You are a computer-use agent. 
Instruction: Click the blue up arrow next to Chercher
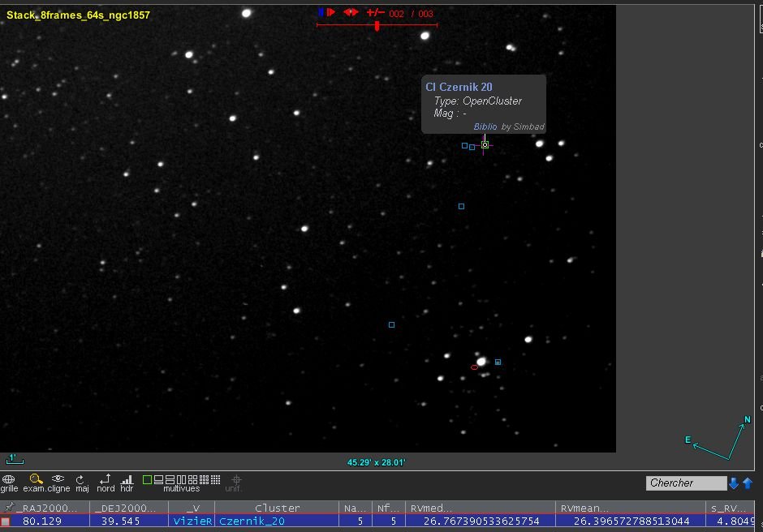(x=748, y=483)
